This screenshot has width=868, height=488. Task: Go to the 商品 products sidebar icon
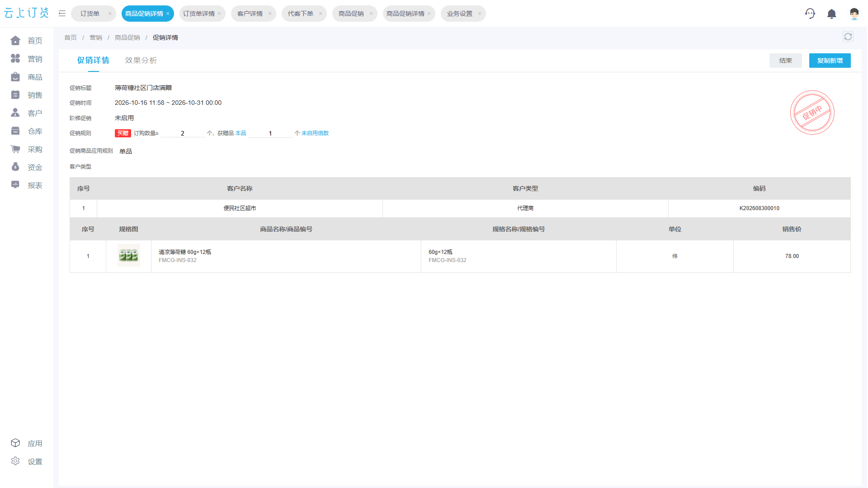pos(15,77)
